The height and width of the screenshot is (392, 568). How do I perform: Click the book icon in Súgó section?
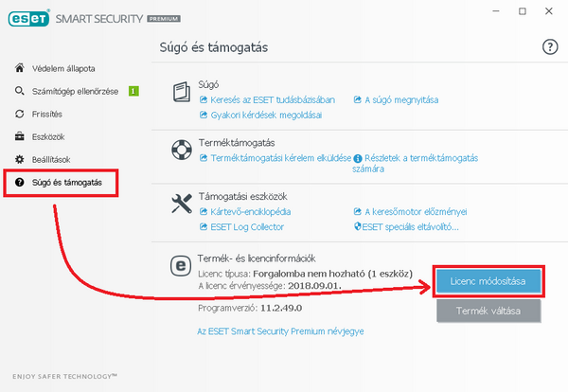click(x=181, y=92)
